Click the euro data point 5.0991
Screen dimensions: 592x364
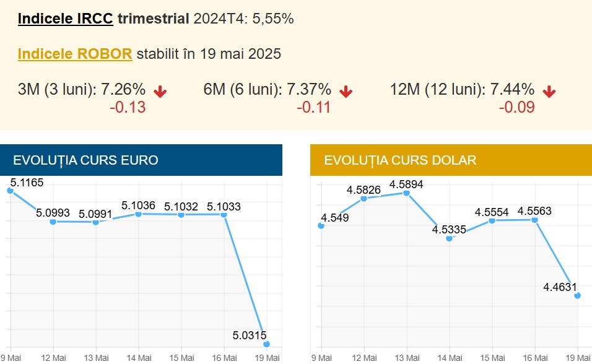[95, 222]
